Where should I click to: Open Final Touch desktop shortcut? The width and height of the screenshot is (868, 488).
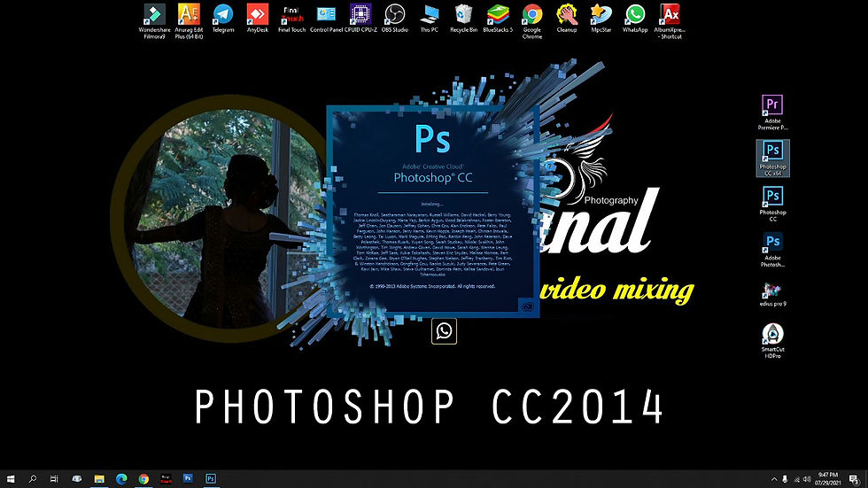click(291, 19)
